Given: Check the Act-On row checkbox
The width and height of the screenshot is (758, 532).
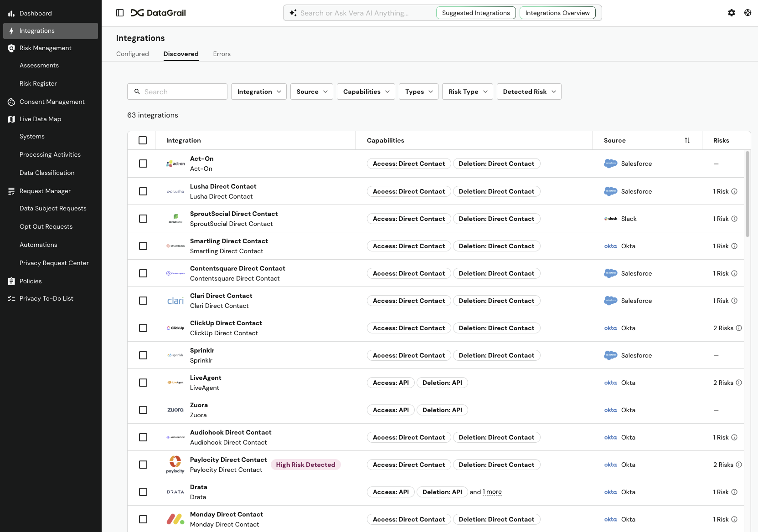Looking at the screenshot, I should [x=143, y=164].
